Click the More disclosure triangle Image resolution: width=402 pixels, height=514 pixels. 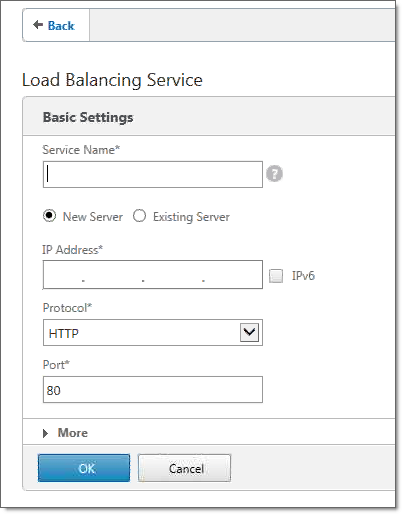(x=45, y=433)
